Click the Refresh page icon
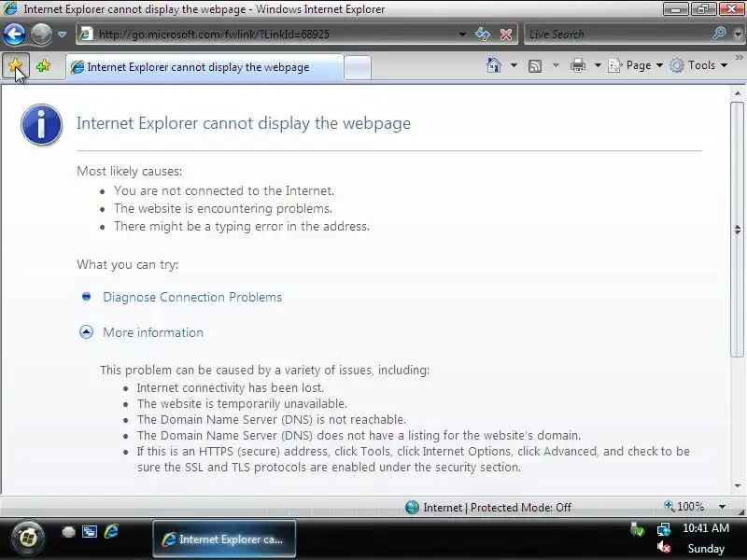The image size is (747, 560). [x=483, y=35]
